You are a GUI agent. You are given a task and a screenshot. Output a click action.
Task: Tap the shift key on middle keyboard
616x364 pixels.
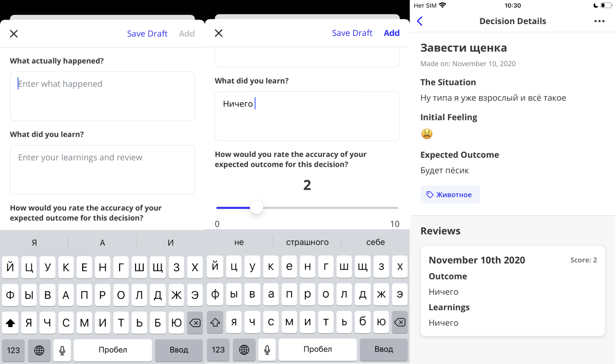pos(215,322)
